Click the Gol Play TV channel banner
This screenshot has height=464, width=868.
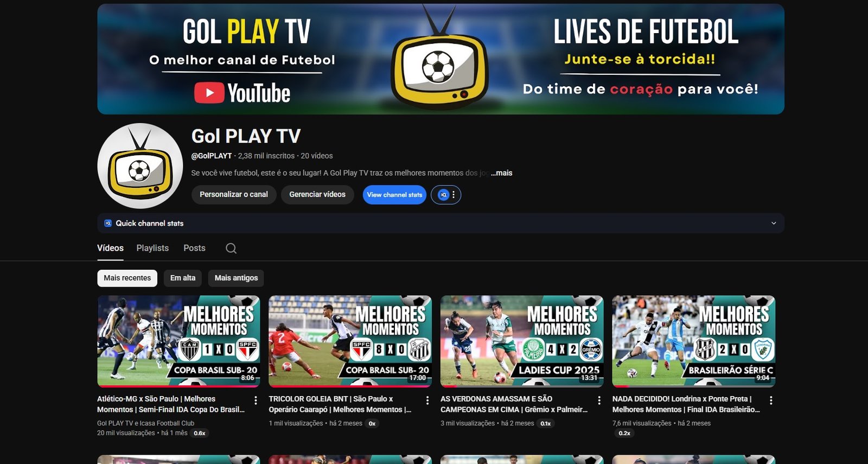click(441, 59)
